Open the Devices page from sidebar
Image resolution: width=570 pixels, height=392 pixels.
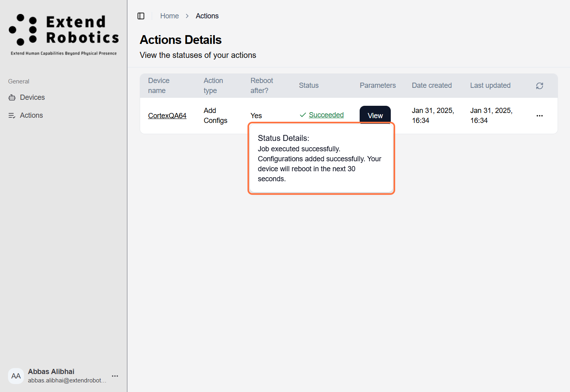click(32, 97)
